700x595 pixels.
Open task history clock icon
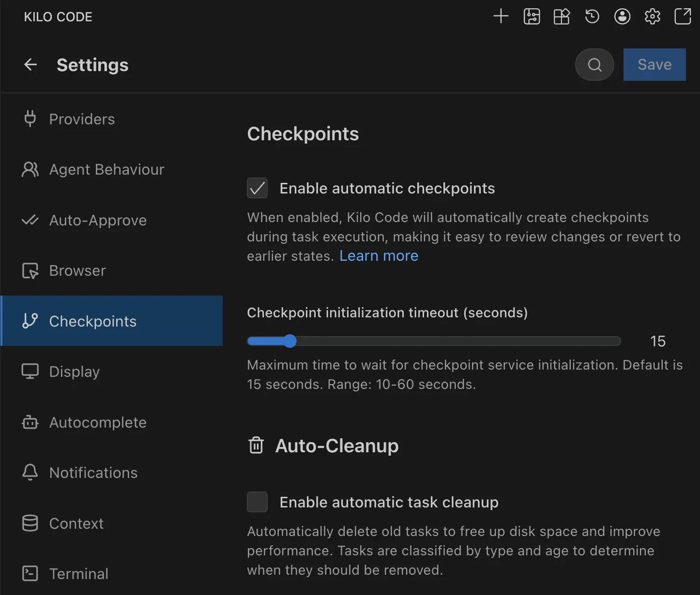[x=592, y=16]
